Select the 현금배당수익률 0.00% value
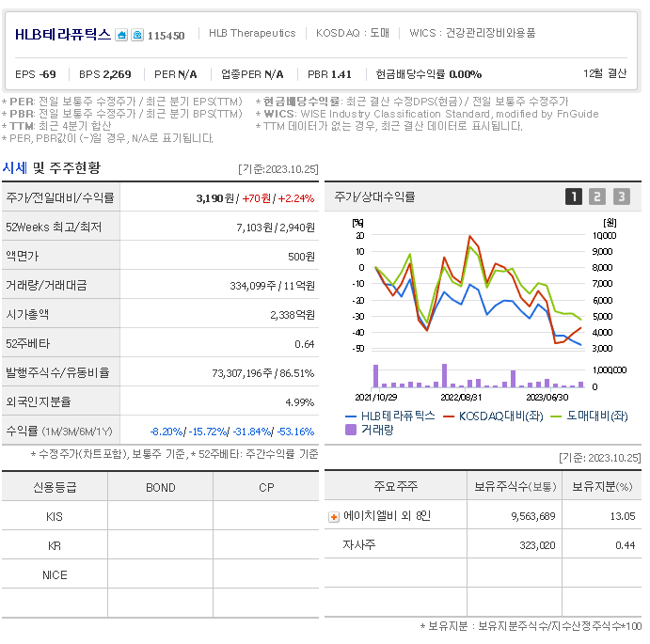Image resolution: width=650 pixels, height=644 pixels. coord(429,74)
